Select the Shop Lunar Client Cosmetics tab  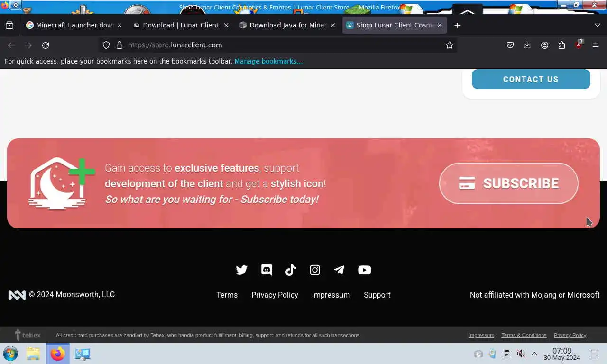(x=395, y=25)
